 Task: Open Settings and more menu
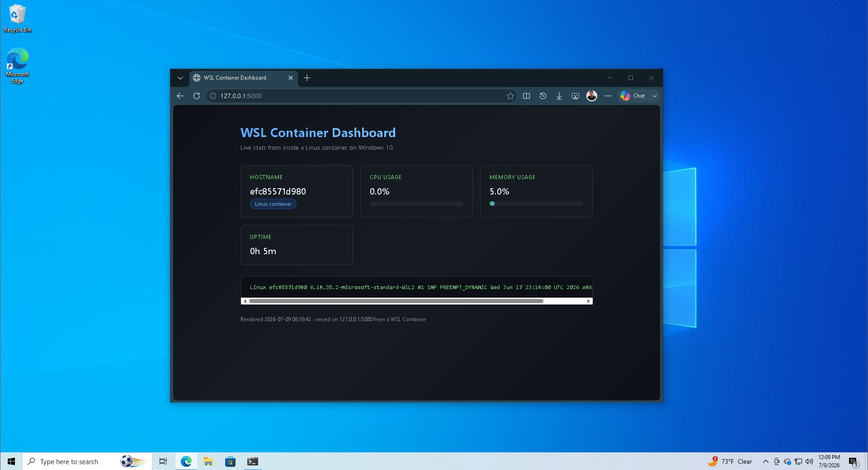tap(608, 96)
